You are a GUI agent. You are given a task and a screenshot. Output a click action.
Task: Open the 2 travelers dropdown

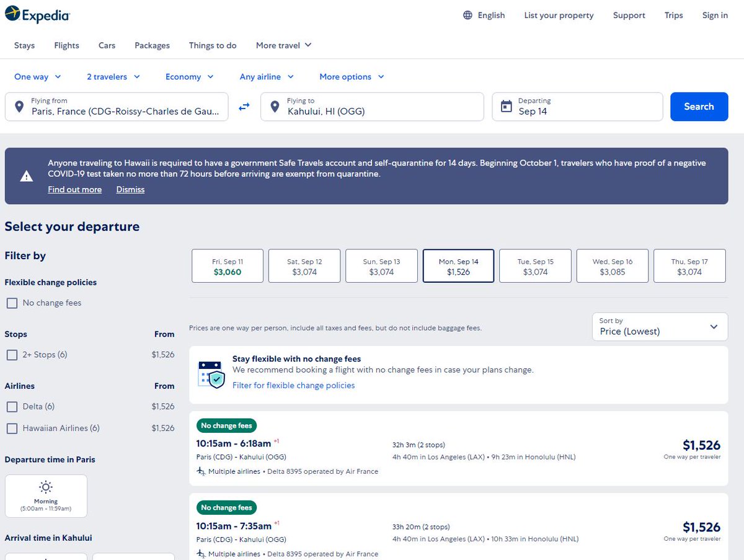(x=113, y=77)
